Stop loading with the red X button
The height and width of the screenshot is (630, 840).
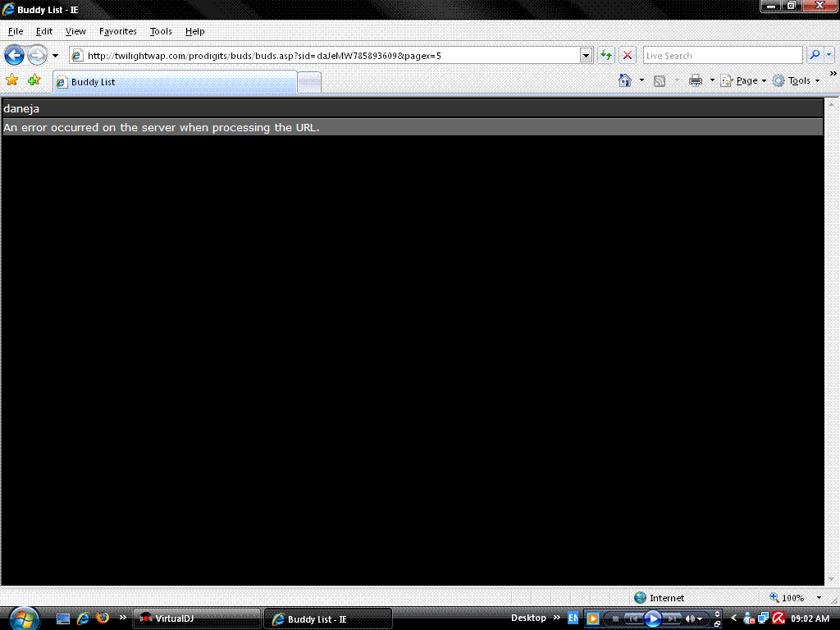click(628, 55)
